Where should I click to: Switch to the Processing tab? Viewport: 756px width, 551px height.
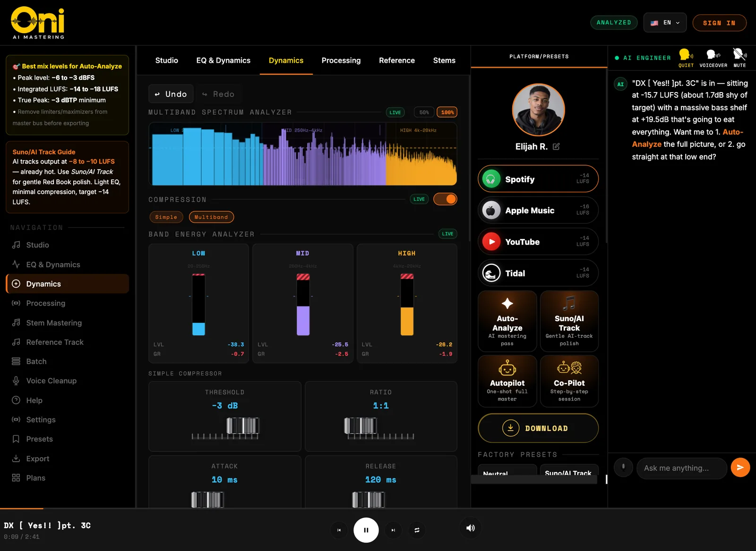pos(341,60)
